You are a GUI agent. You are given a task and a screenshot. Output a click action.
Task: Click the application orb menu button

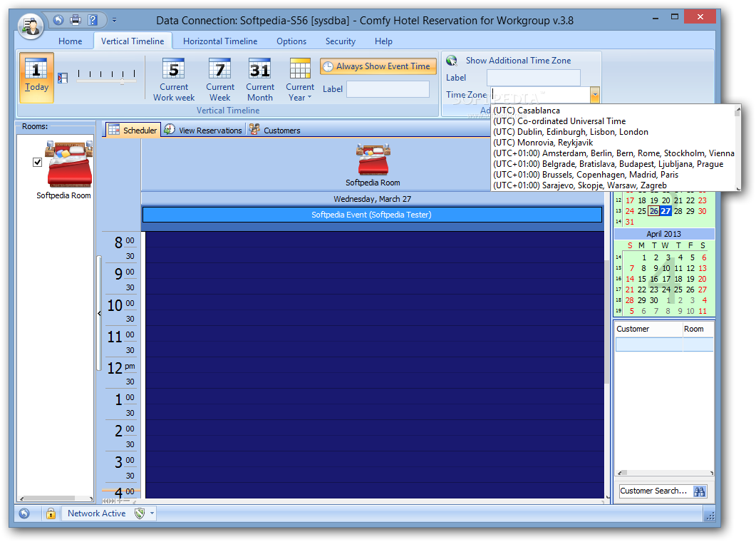pyautogui.click(x=31, y=26)
